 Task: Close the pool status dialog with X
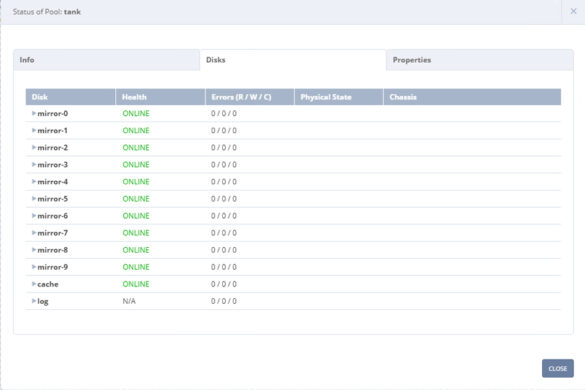[x=573, y=11]
